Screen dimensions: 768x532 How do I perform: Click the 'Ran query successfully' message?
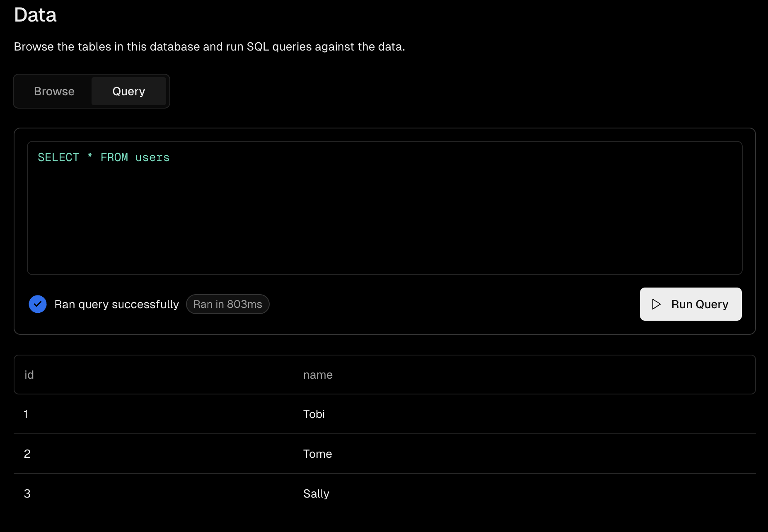tap(117, 304)
